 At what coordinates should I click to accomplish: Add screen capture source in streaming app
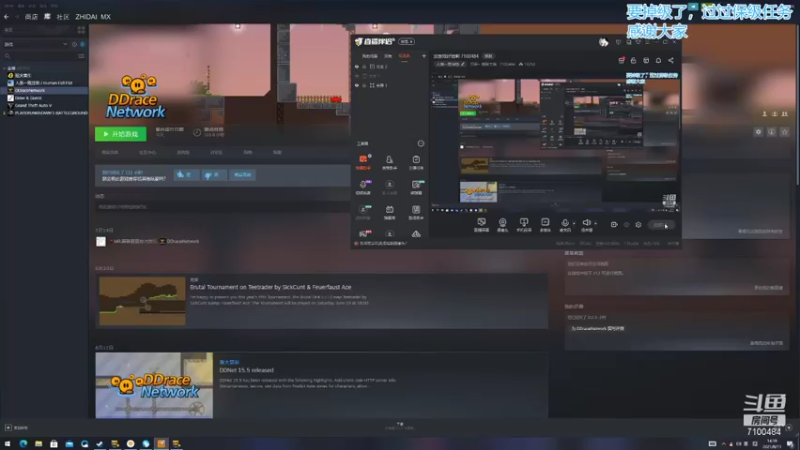tap(481, 224)
